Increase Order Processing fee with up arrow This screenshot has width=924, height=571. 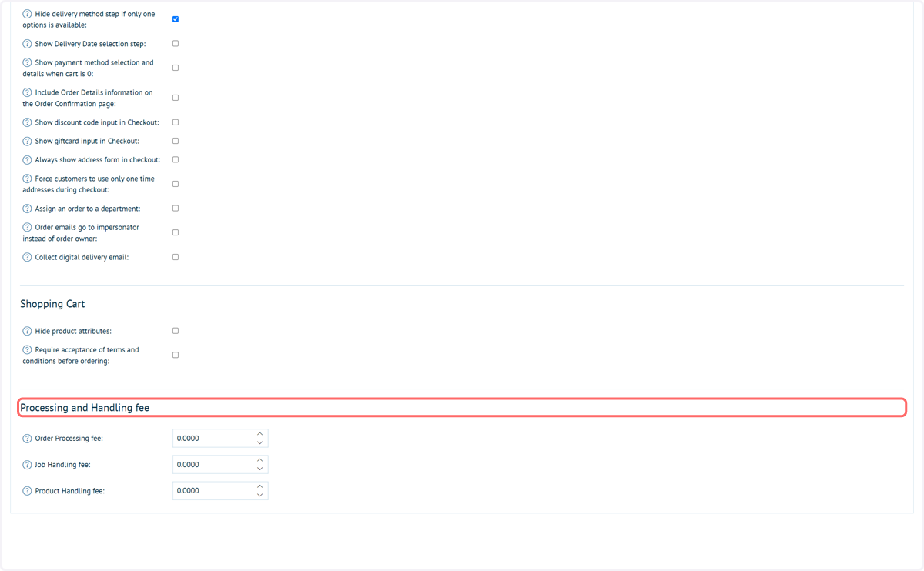(260, 434)
